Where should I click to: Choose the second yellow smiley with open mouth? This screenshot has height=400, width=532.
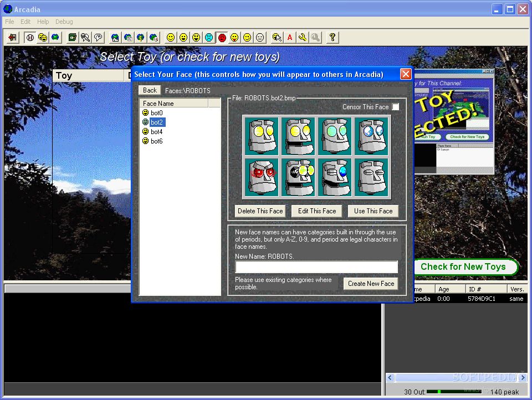pyautogui.click(x=183, y=37)
